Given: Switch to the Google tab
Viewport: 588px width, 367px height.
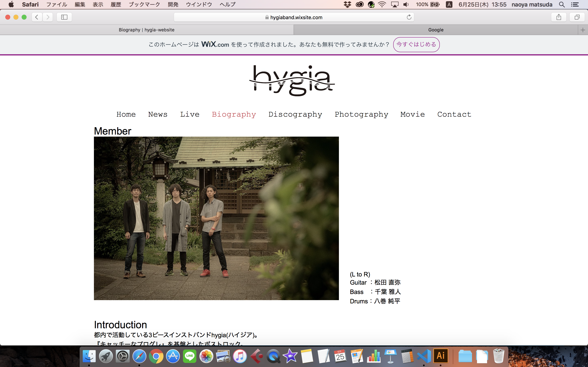Looking at the screenshot, I should [435, 30].
